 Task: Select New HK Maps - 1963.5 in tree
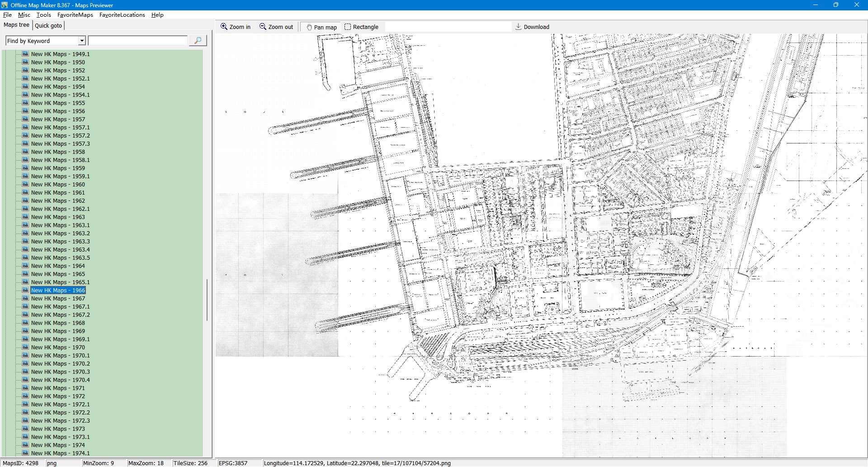pyautogui.click(x=60, y=258)
